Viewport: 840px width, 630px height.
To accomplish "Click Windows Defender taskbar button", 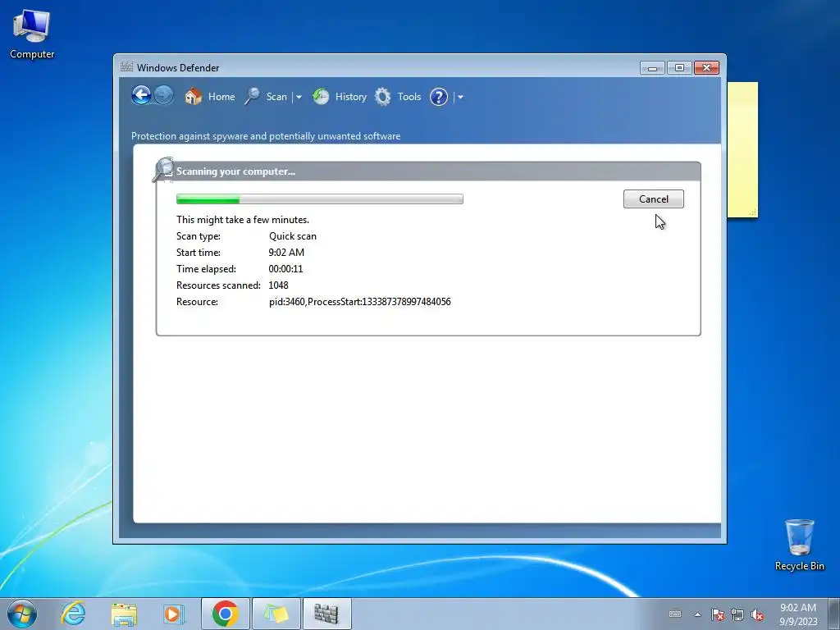I will click(326, 614).
